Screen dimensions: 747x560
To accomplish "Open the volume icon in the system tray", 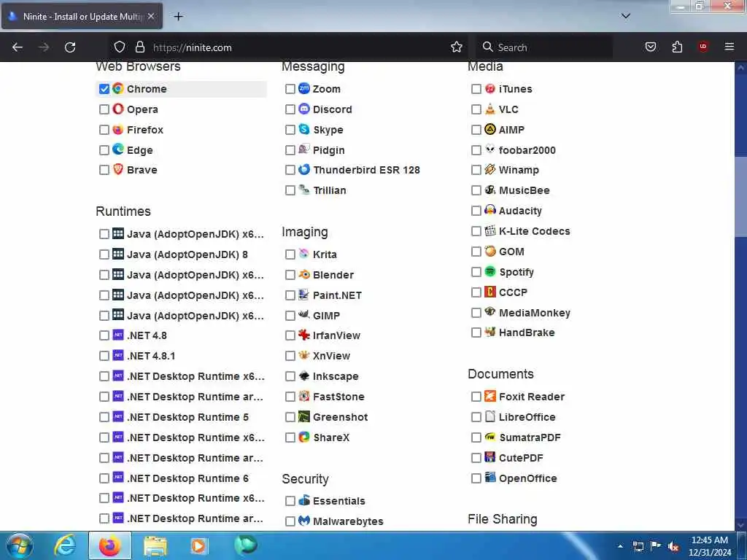I will tap(673, 547).
